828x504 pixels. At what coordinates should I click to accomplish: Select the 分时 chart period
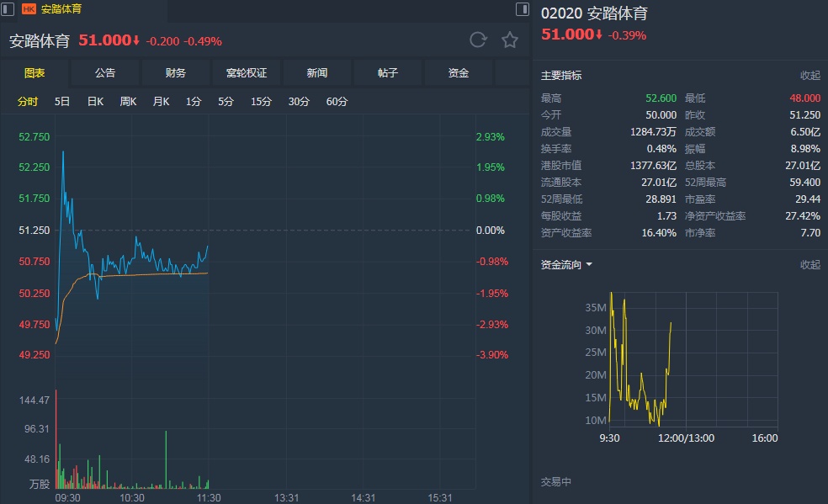(x=28, y=101)
